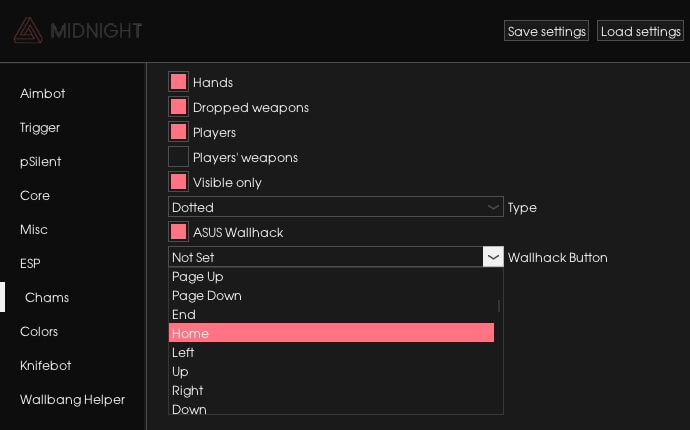Screen dimensions: 690x430
Task: Open the Aimbot tab
Action: 42,93
